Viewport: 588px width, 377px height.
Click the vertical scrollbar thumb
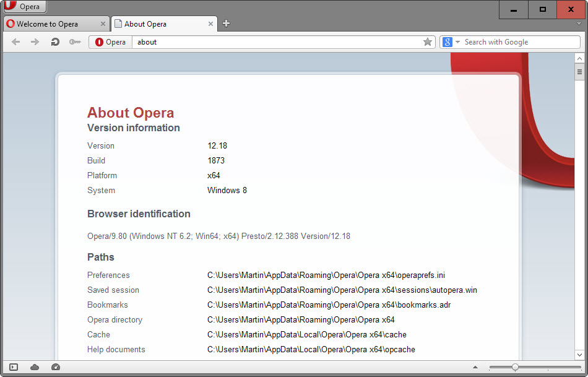point(579,72)
